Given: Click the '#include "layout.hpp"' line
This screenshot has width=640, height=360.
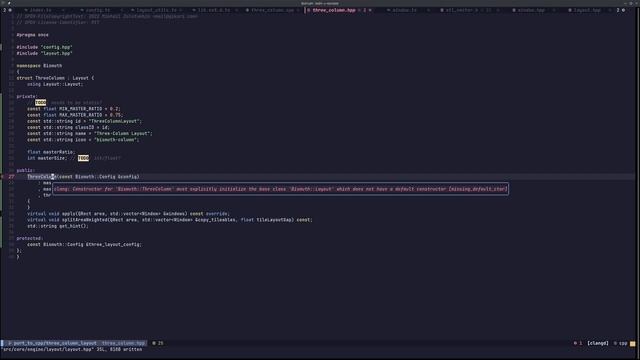Looking at the screenshot, I should pos(44,53).
